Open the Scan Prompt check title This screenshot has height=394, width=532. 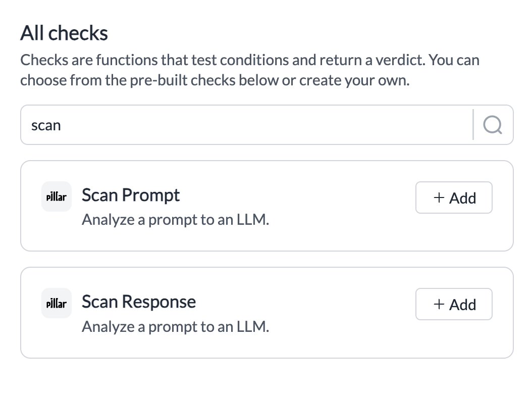pos(131,195)
